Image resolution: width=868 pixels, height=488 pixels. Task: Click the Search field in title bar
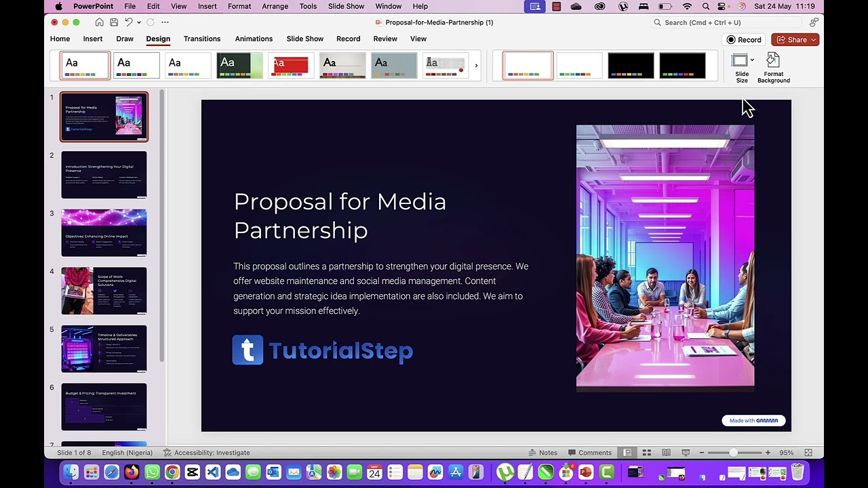[x=725, y=22]
